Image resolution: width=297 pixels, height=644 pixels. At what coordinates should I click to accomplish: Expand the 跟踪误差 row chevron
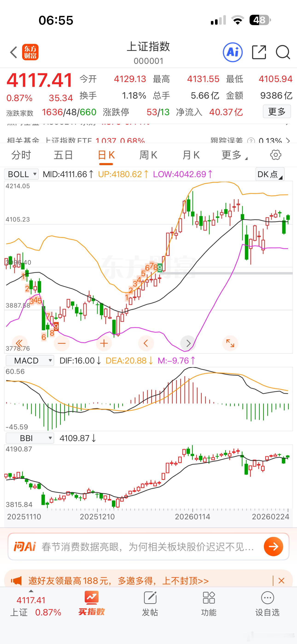tap(288, 141)
